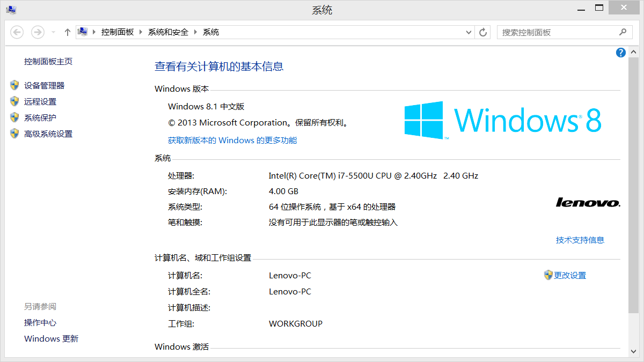644x362 pixels.
Task: Open 系统保护 link
Action: point(40,118)
